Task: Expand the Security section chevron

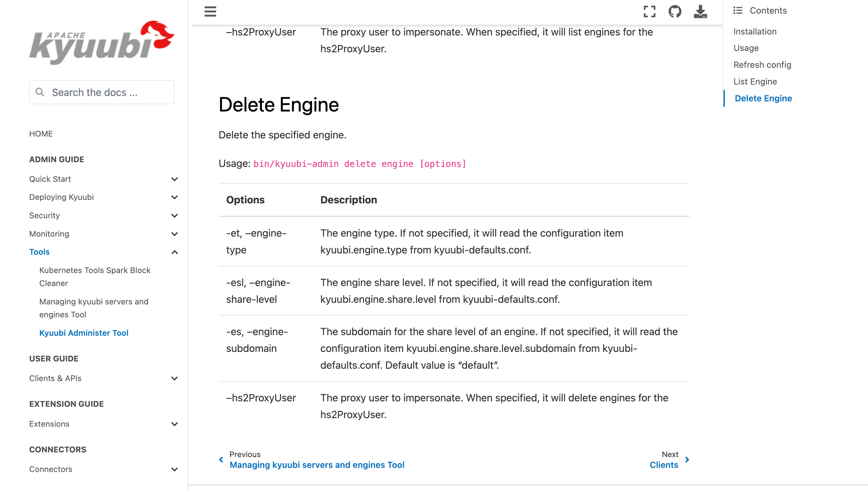Action: (x=174, y=215)
